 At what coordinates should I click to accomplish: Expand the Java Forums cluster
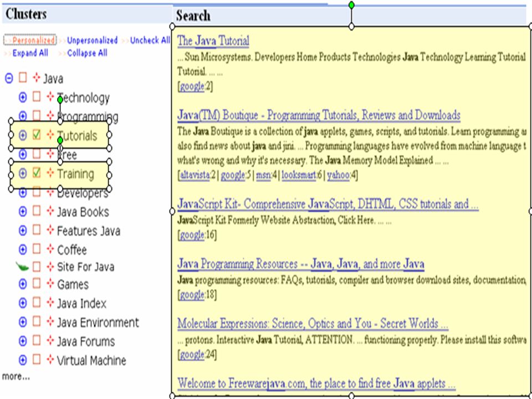point(22,341)
